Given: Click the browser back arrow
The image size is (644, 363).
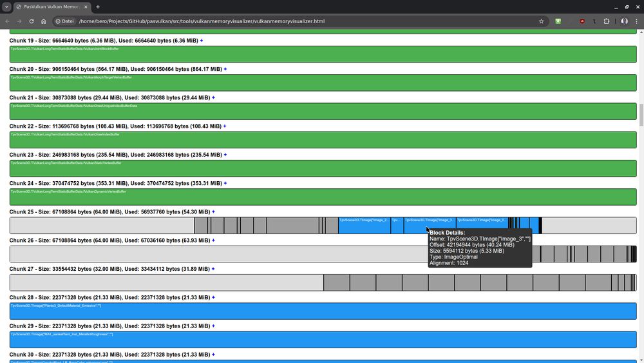Looking at the screenshot, I should click(x=7, y=21).
